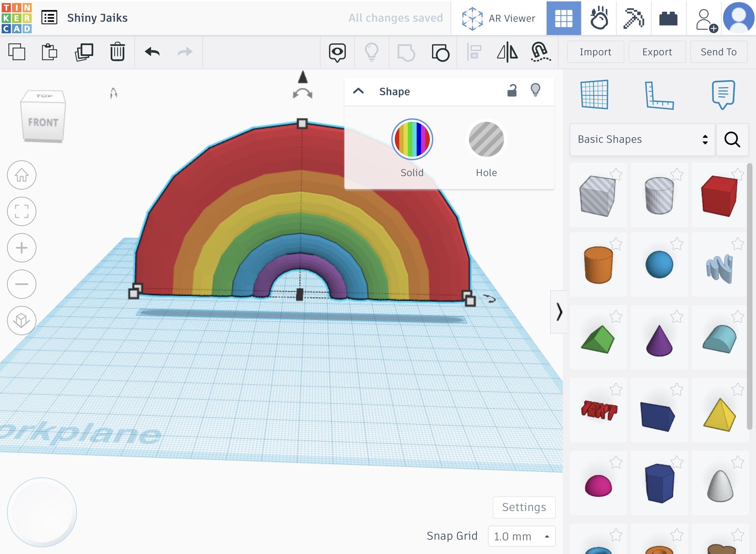Screen dimensions: 756x554
Task: Open the Cruise tool icon
Action: click(x=540, y=52)
